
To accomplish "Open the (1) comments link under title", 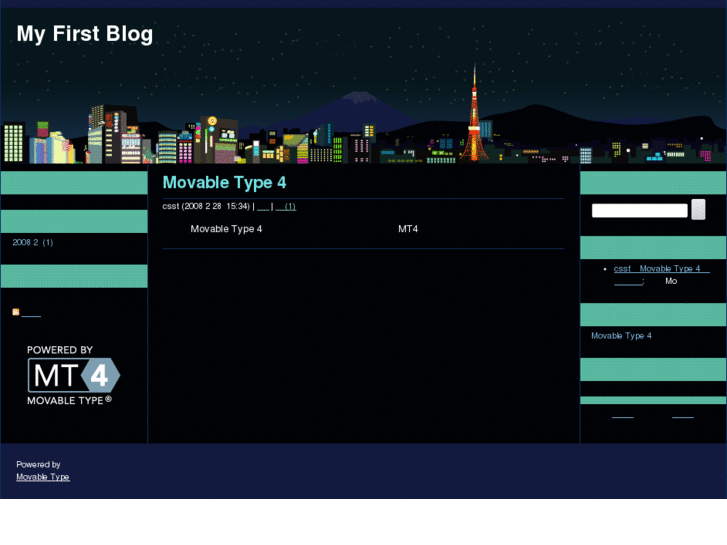I will (x=286, y=206).
